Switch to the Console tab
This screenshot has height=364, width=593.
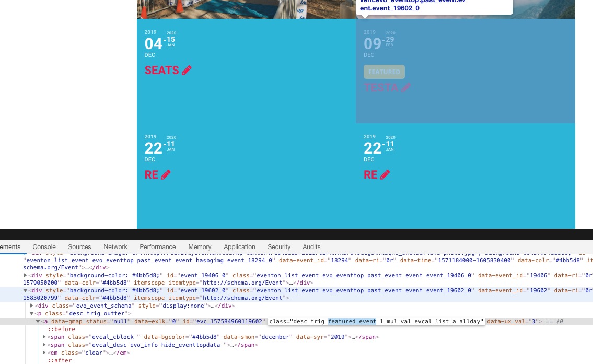44,247
